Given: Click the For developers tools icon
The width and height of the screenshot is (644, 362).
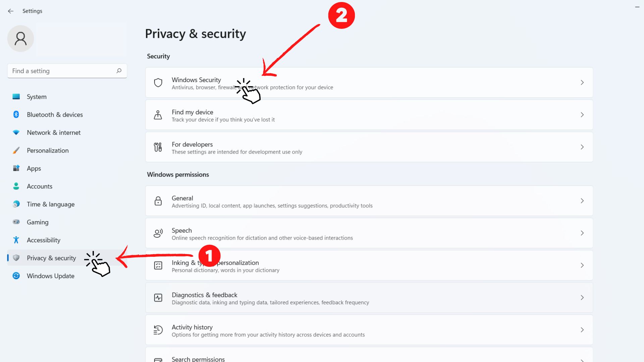Looking at the screenshot, I should pos(158,147).
